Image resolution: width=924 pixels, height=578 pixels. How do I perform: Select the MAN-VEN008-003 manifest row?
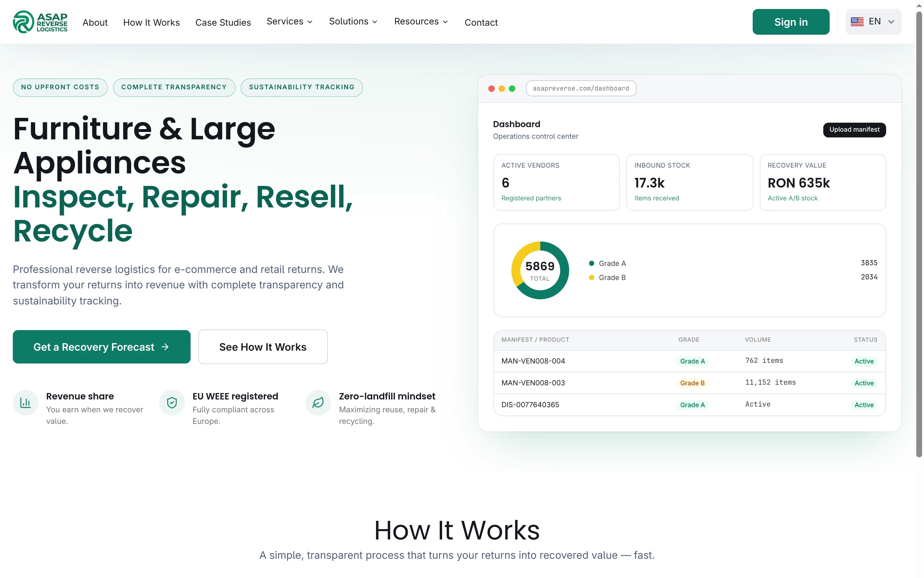[689, 383]
